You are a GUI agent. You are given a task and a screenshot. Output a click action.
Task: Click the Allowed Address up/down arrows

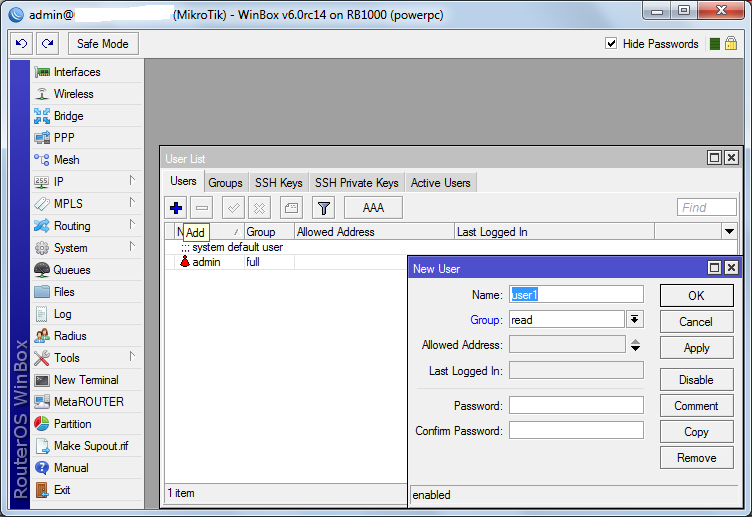pos(635,345)
